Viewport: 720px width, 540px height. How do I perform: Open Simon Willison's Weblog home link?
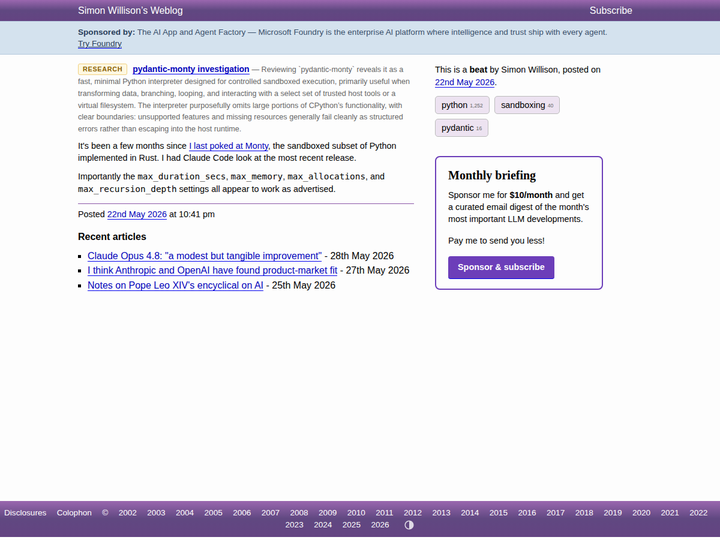coord(130,11)
